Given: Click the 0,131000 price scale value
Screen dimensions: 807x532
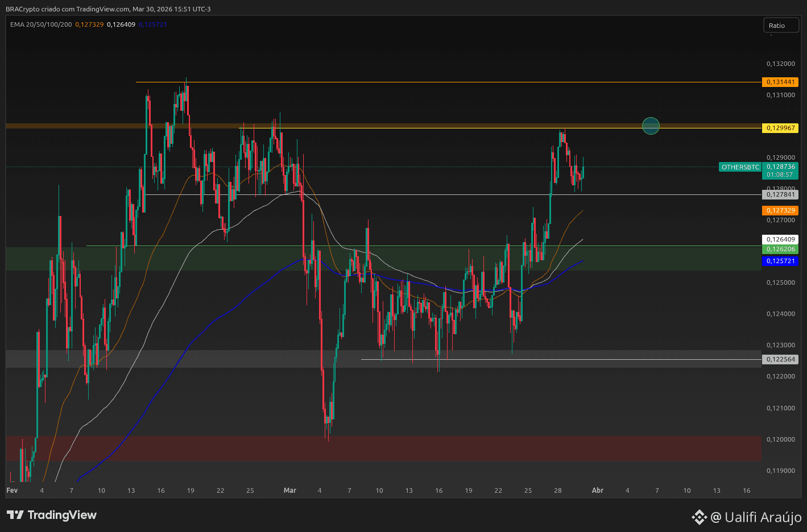Looking at the screenshot, I should pos(781,95).
